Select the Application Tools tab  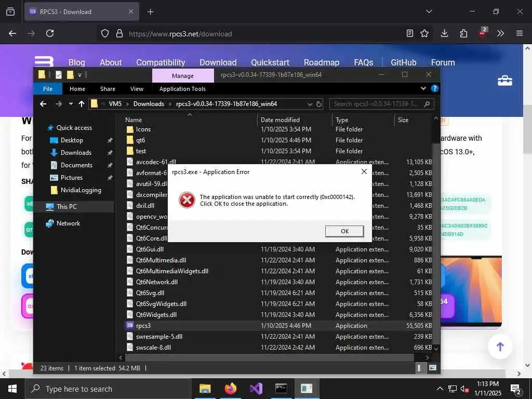tap(182, 89)
